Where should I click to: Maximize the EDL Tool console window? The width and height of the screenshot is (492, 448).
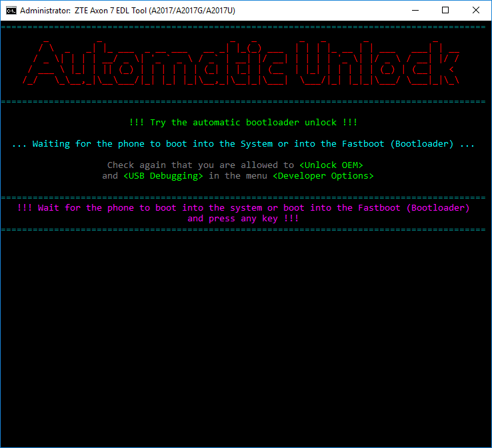[x=445, y=11]
